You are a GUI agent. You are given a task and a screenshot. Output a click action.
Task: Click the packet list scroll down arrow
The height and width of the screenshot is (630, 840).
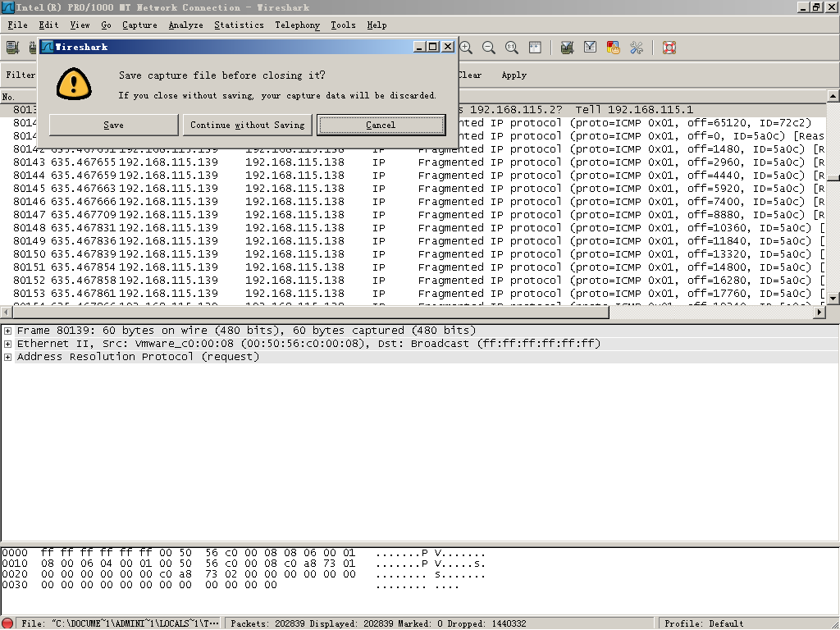pyautogui.click(x=833, y=299)
